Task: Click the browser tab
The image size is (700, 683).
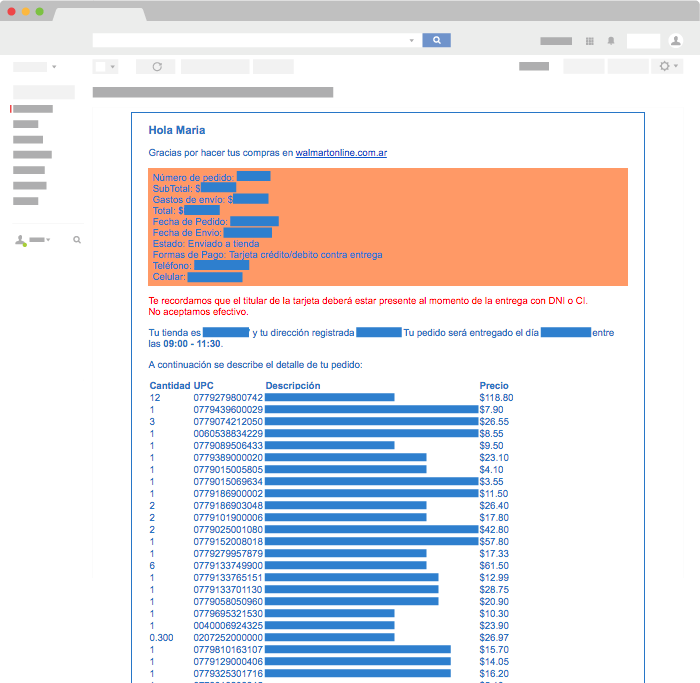Action: pyautogui.click(x=100, y=14)
